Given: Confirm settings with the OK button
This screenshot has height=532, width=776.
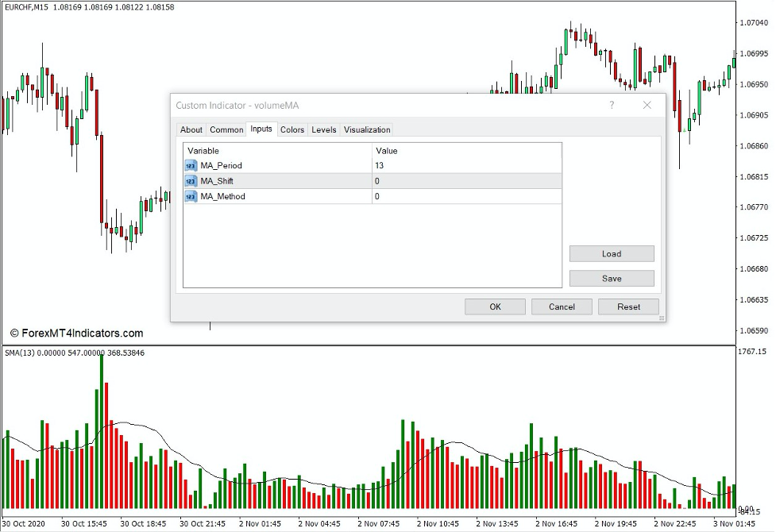Looking at the screenshot, I should (494, 306).
